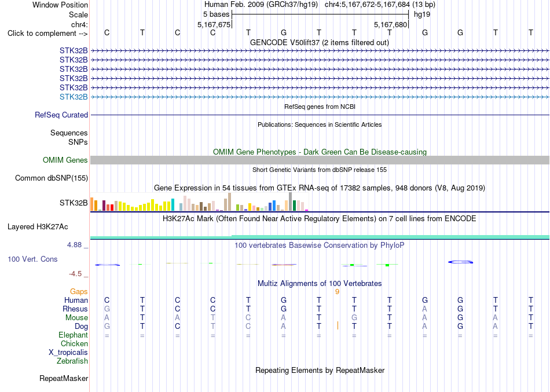The height and width of the screenshot is (392, 550).
Task: Click the Sequences publications label
Action: pos(69,133)
